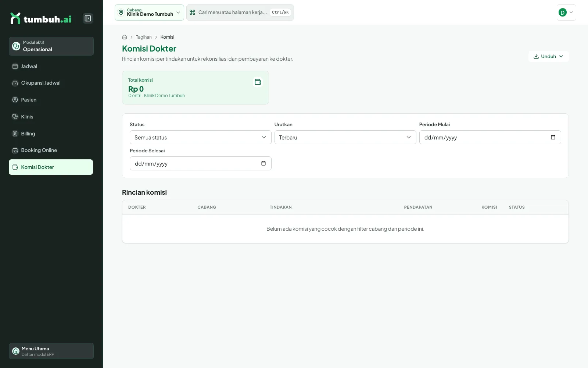
Task: Navigate to Booking Online
Action: (51, 150)
